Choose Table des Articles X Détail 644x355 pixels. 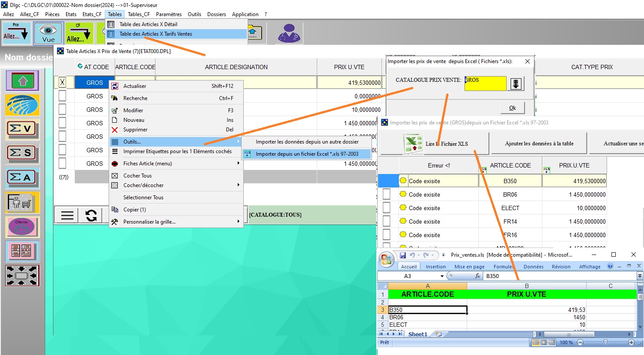[176, 24]
